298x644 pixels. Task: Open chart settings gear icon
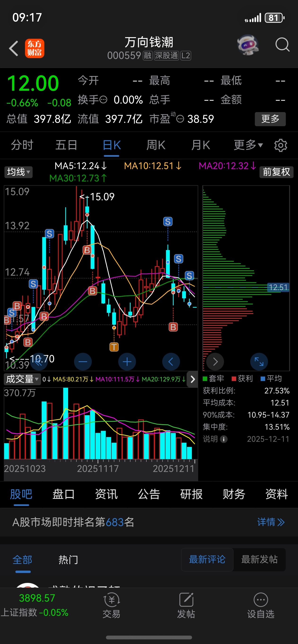pyautogui.click(x=280, y=145)
